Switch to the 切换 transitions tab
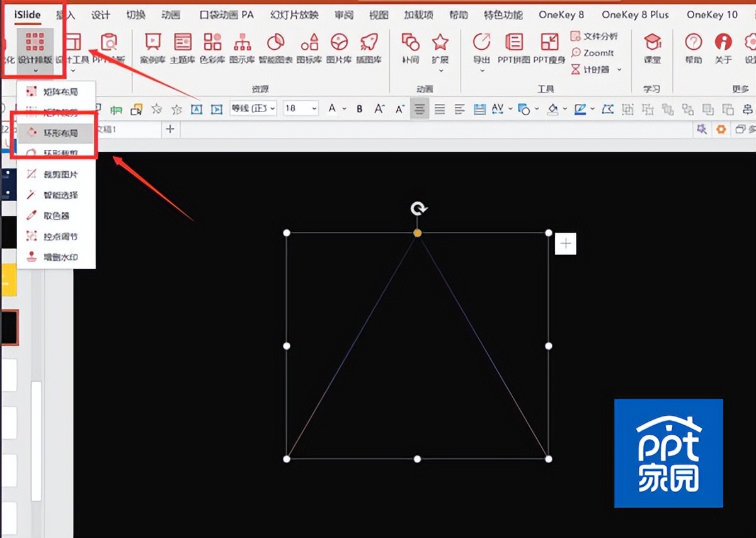Screen dimensions: 756x538 (x=135, y=14)
